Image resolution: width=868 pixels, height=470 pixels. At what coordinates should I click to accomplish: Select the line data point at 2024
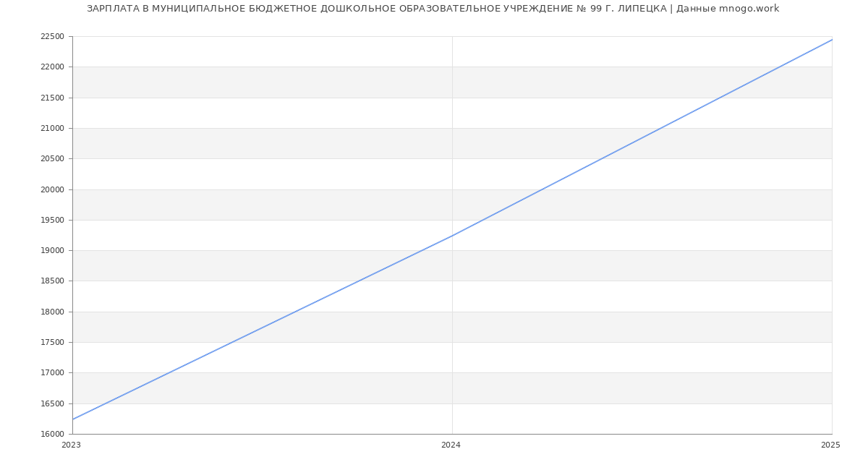tap(452, 235)
